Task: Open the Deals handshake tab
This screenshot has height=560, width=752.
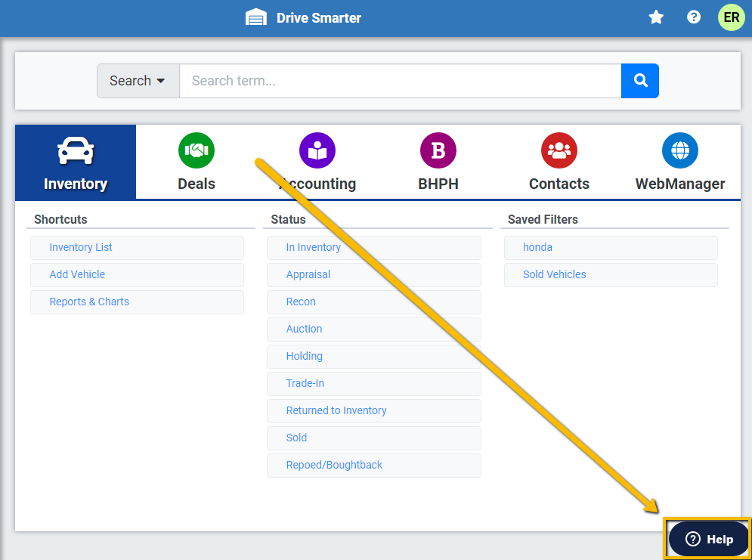Action: 197,162
